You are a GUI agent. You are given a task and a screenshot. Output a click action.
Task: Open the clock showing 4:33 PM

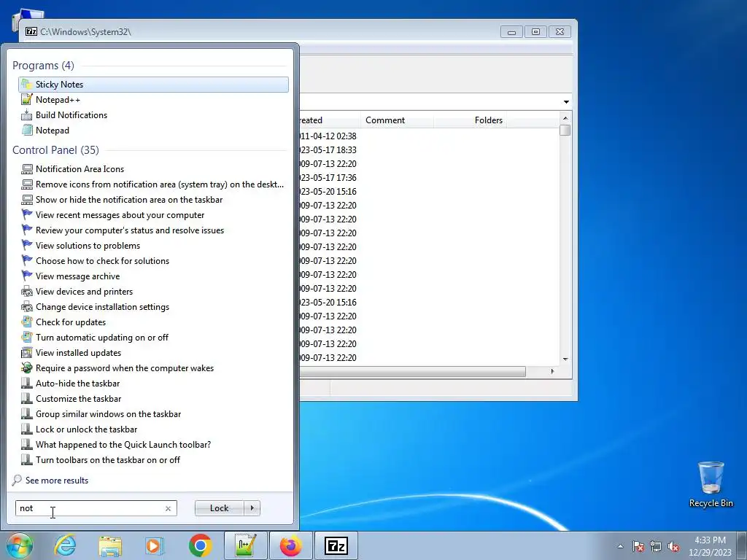coord(710,546)
